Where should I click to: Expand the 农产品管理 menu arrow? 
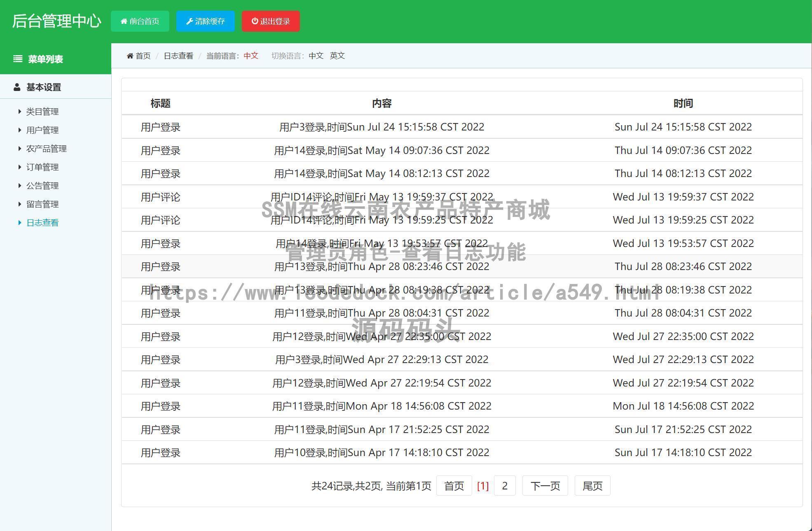pos(19,148)
